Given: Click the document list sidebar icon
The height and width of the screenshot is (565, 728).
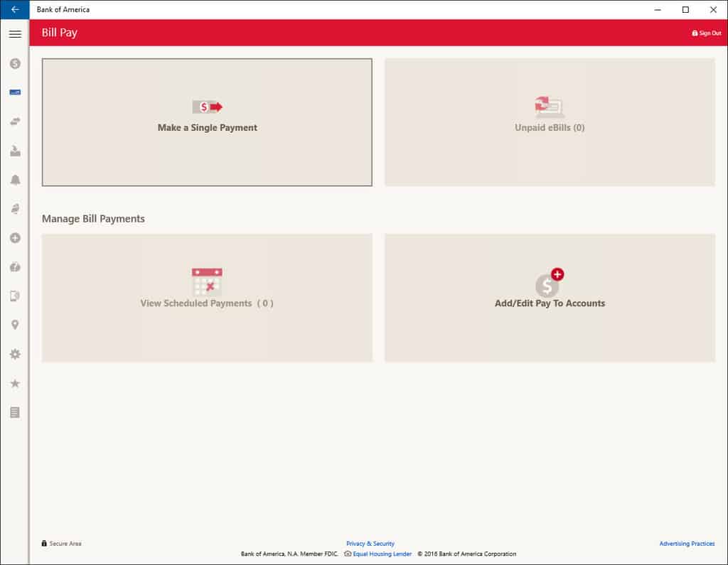Looking at the screenshot, I should 15,412.
